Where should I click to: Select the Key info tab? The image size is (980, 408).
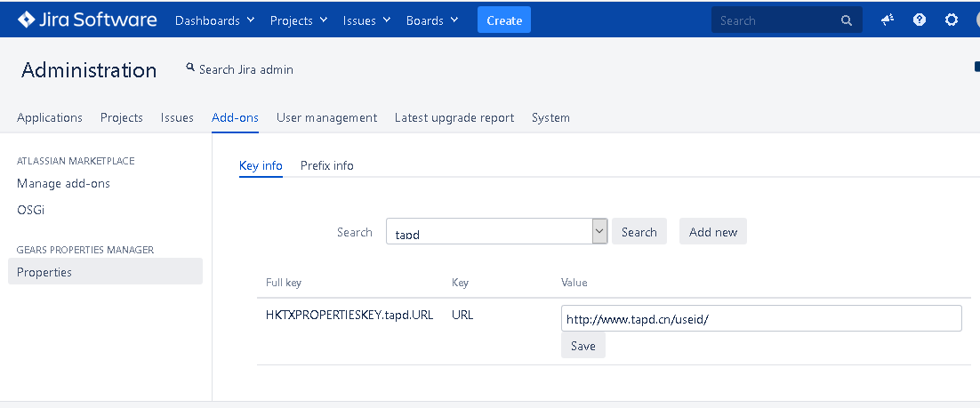point(261,165)
